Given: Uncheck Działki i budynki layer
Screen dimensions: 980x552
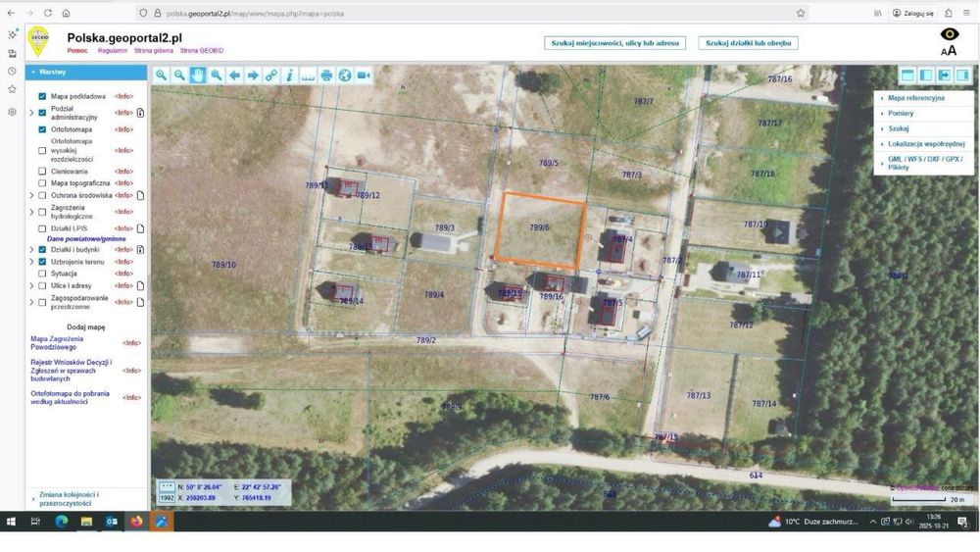Looking at the screenshot, I should pyautogui.click(x=42, y=249).
